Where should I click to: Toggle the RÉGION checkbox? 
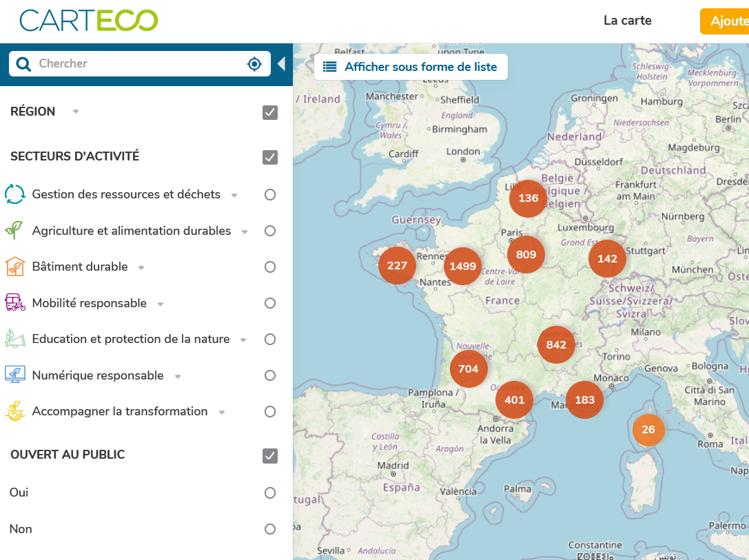point(270,112)
